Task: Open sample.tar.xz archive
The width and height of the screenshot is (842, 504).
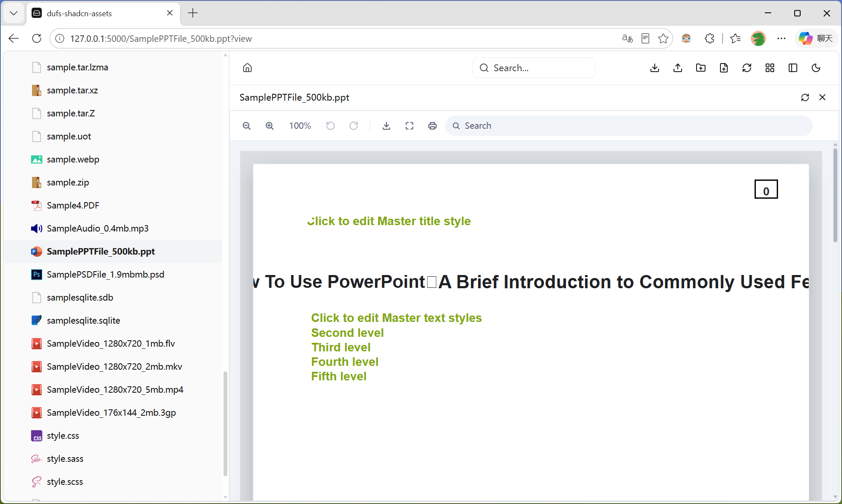Action: click(x=113, y=90)
